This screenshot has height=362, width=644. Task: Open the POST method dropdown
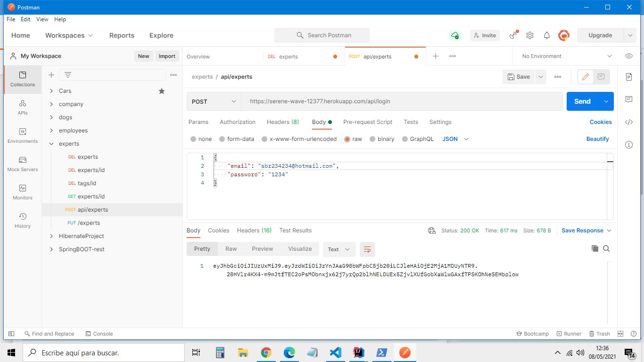click(214, 101)
